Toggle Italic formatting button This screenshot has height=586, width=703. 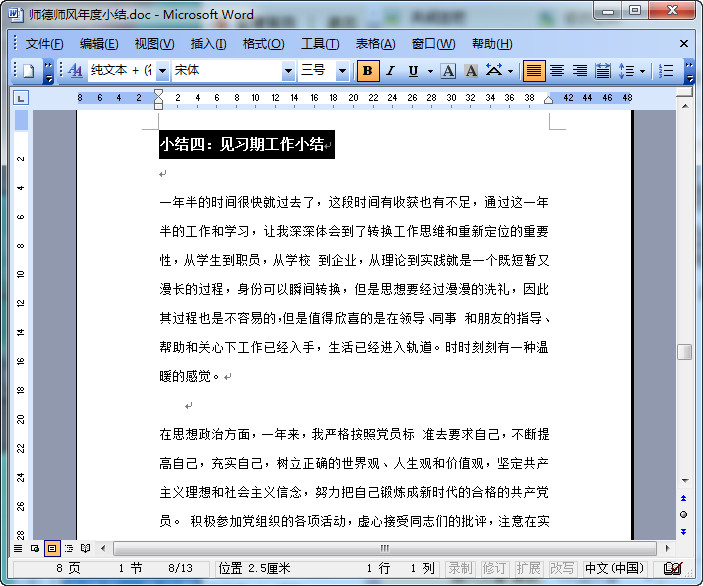[391, 71]
